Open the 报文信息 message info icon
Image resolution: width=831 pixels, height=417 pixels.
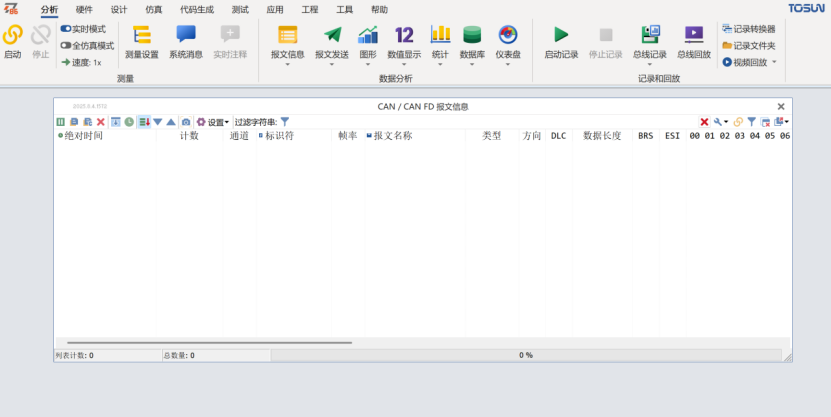tap(288, 35)
